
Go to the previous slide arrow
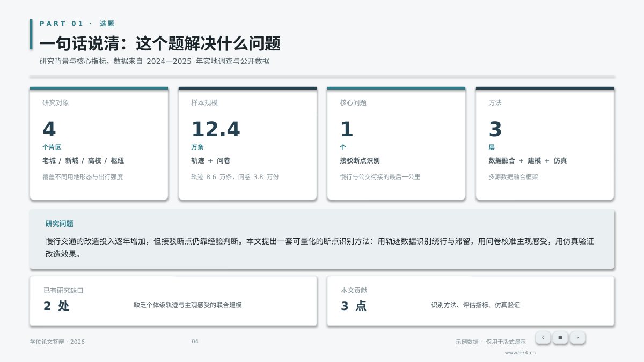pyautogui.click(x=543, y=337)
